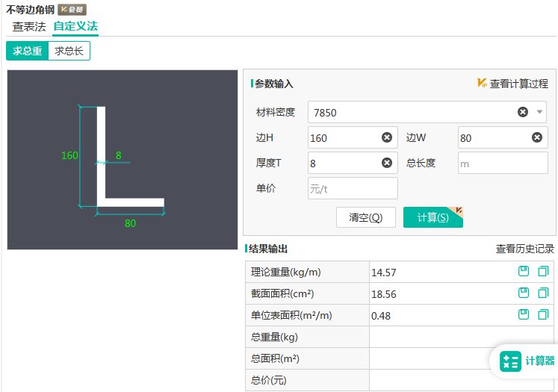Screen dimensions: 558x392
Task: Click the 总面积(m²) row label
Action: point(275,358)
